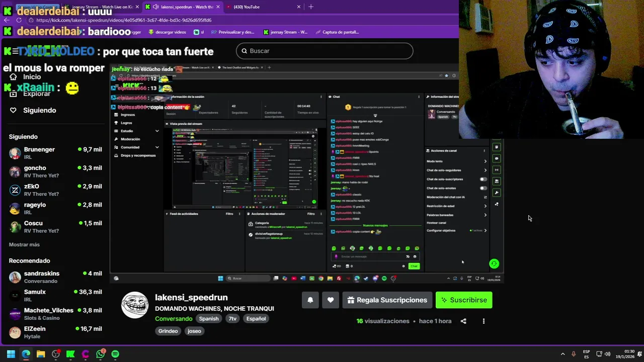Open WhatsApp from taskbar
Viewport: 644px width, 362px height.
click(101, 354)
